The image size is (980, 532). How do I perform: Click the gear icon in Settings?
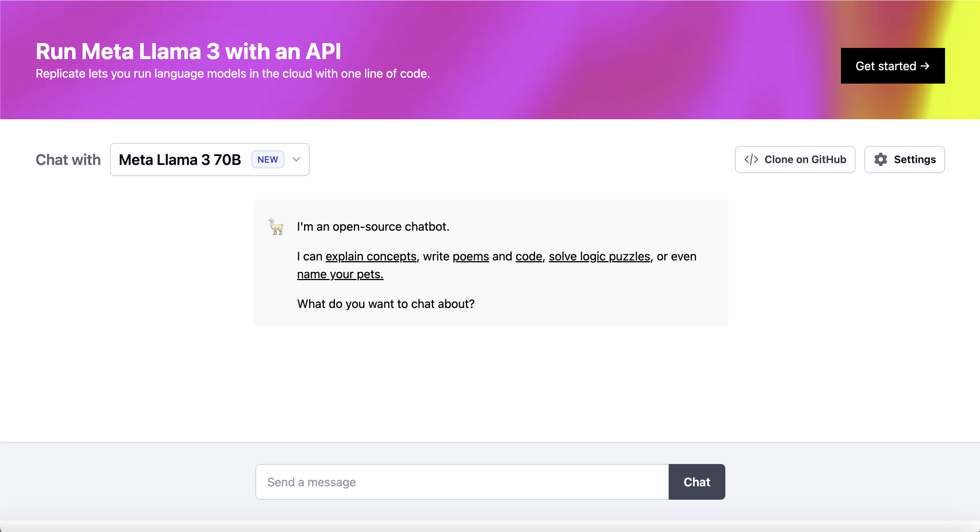pyautogui.click(x=880, y=159)
